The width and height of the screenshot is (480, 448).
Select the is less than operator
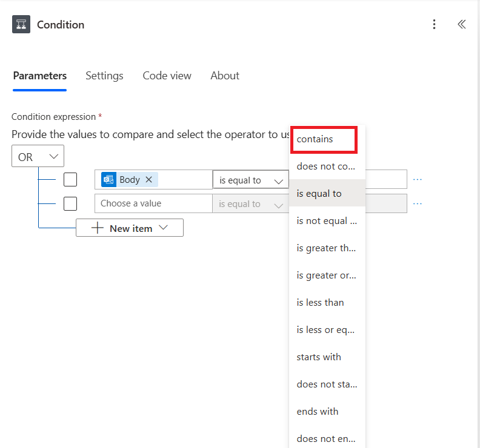click(x=327, y=302)
